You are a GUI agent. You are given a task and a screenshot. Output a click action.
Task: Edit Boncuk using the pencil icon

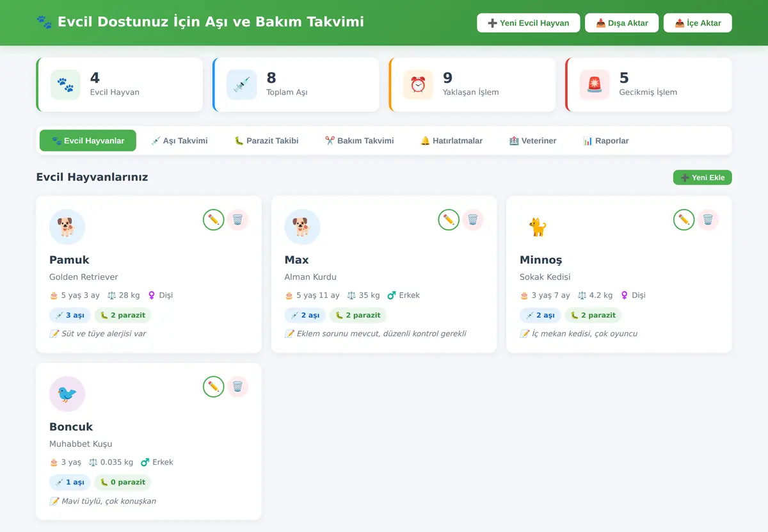coord(214,387)
